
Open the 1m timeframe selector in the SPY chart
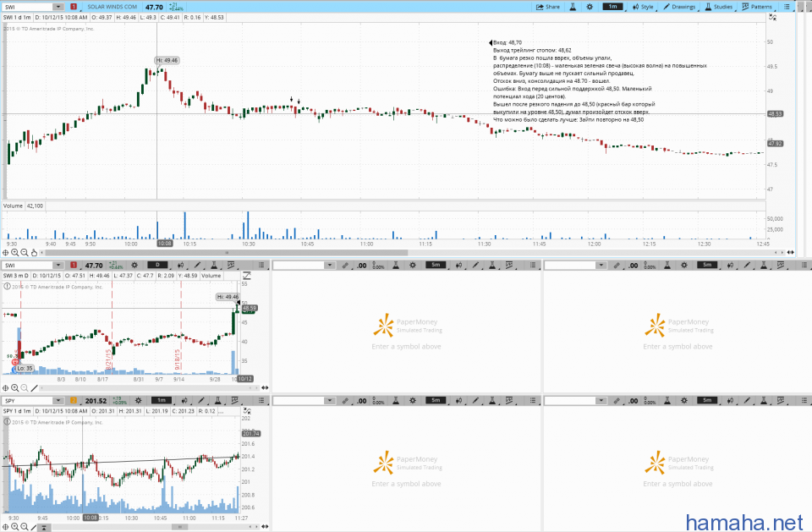[161, 401]
